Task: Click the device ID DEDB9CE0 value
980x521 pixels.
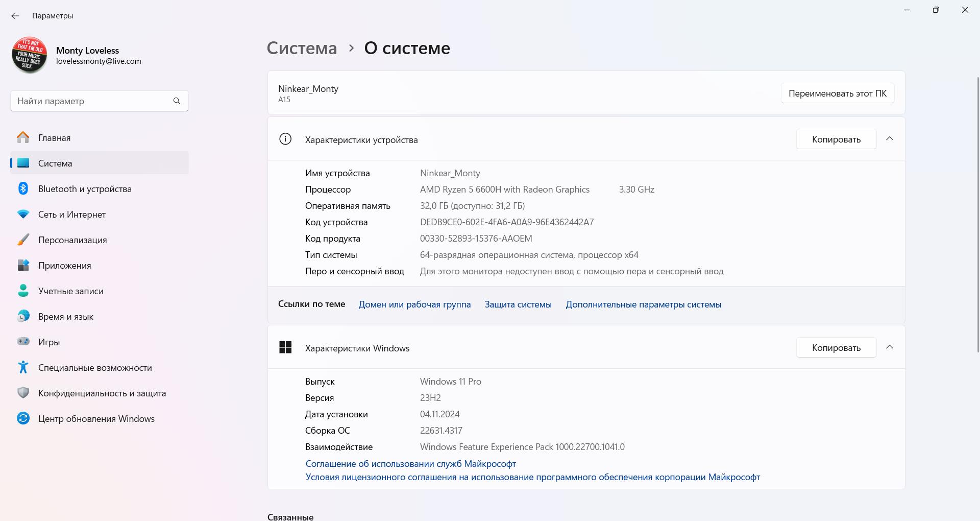Action: point(507,222)
